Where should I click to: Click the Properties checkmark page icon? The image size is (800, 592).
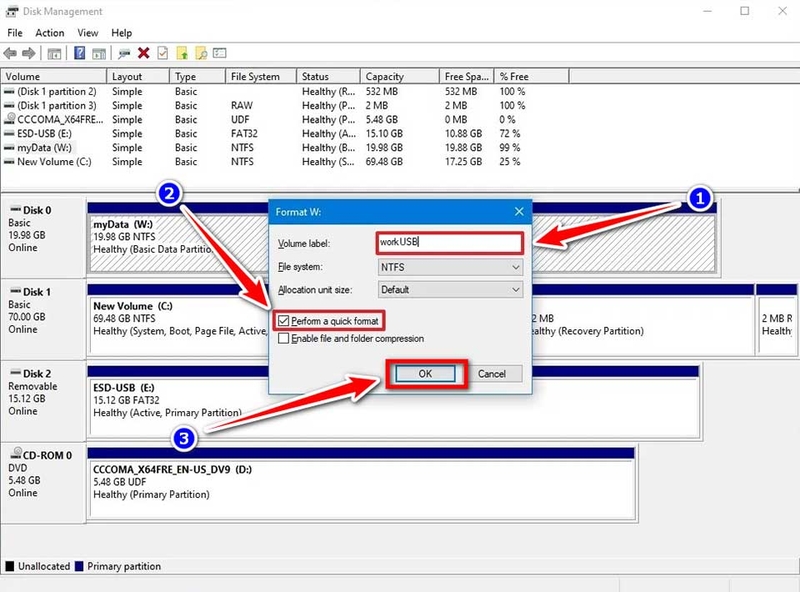pos(162,53)
